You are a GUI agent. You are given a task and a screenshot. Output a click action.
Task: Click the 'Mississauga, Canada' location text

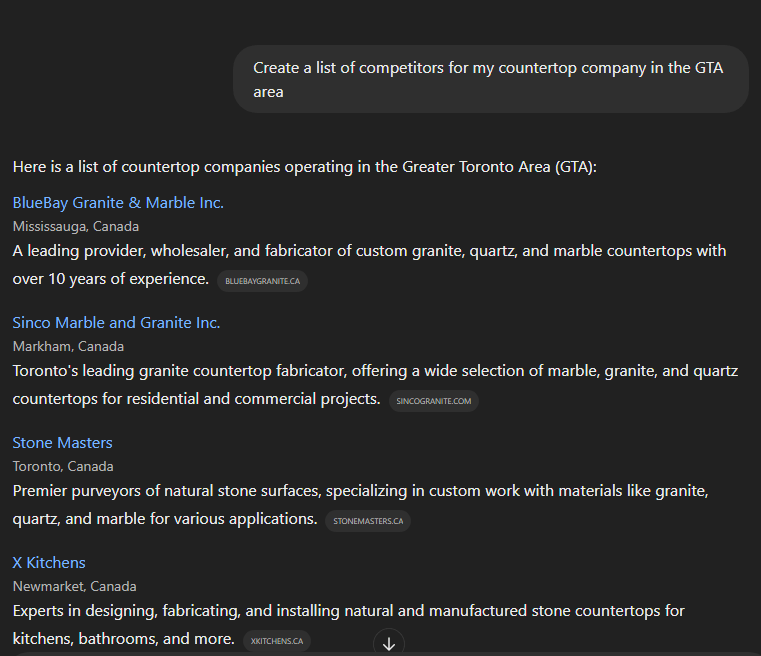click(x=76, y=226)
